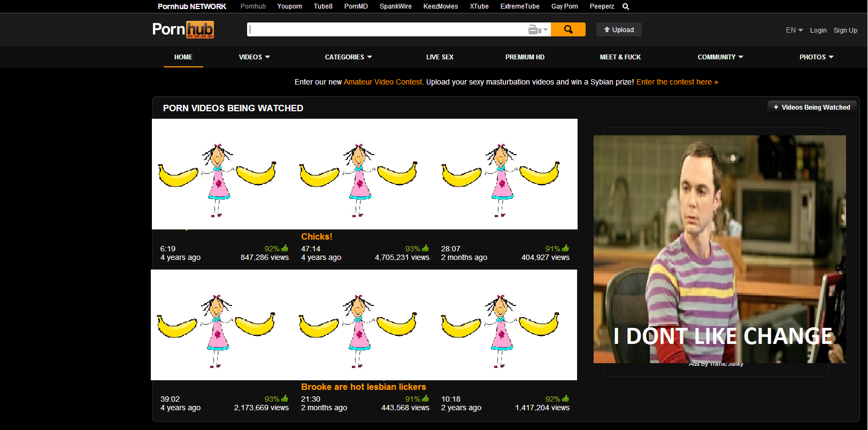
Task: Click the 'I DONT LIKE CHANGE' ad image
Action: [719, 249]
